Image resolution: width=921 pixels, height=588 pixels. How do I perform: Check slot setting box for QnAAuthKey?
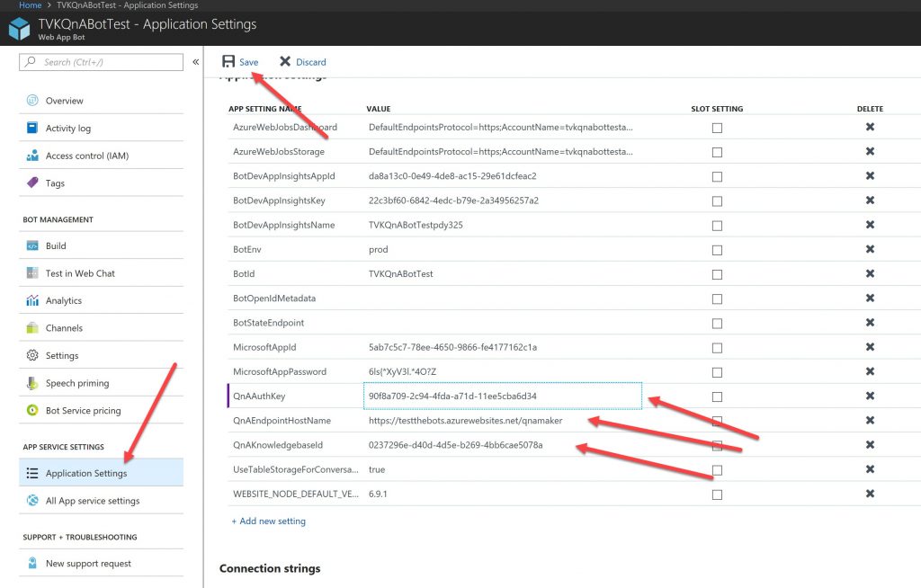[717, 396]
